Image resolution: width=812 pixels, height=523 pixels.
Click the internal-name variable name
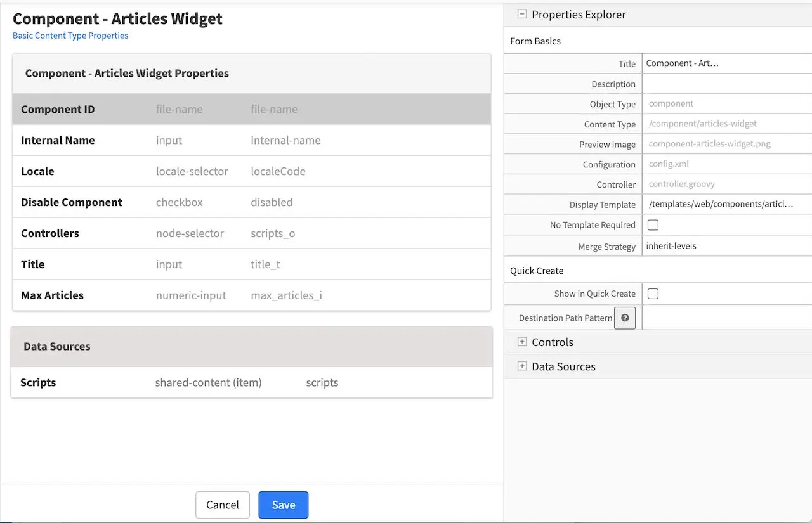pos(285,140)
